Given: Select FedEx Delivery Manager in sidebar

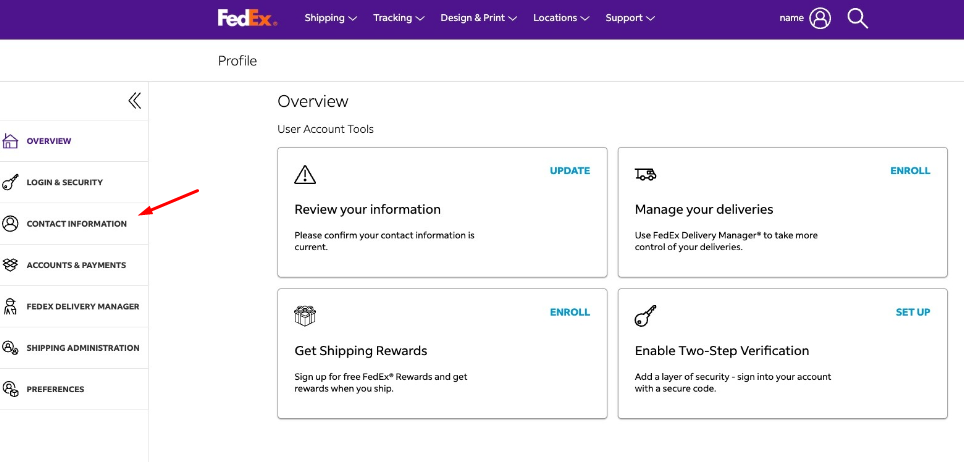Looking at the screenshot, I should point(82,307).
